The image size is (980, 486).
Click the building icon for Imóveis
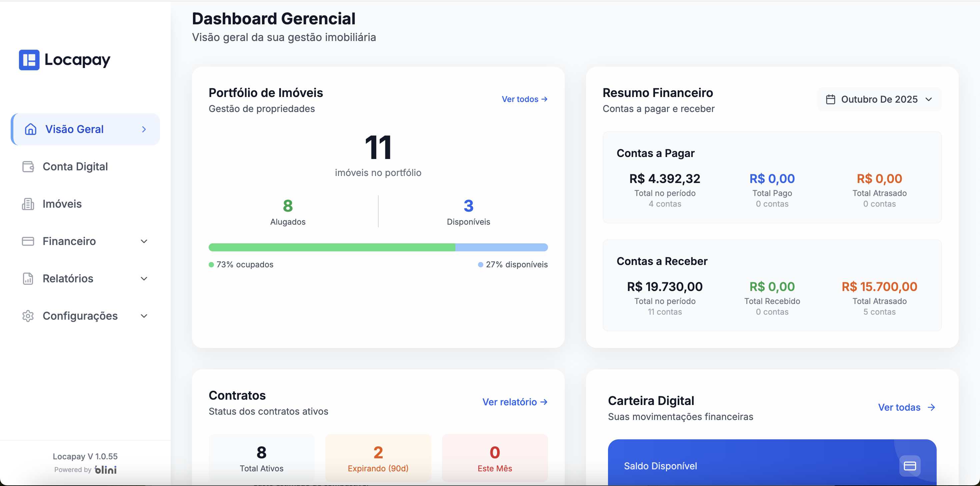click(28, 204)
